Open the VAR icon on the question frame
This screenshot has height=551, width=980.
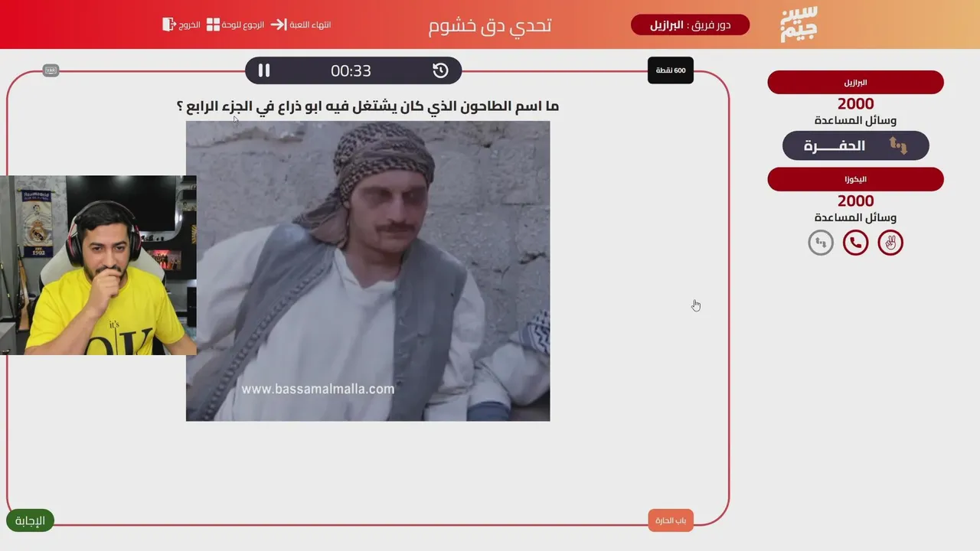(x=51, y=70)
